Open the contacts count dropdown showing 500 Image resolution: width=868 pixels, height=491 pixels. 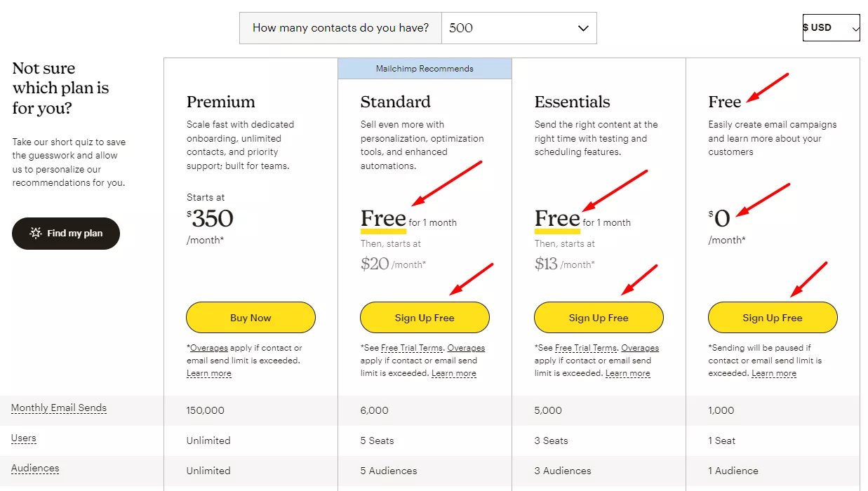pos(519,28)
